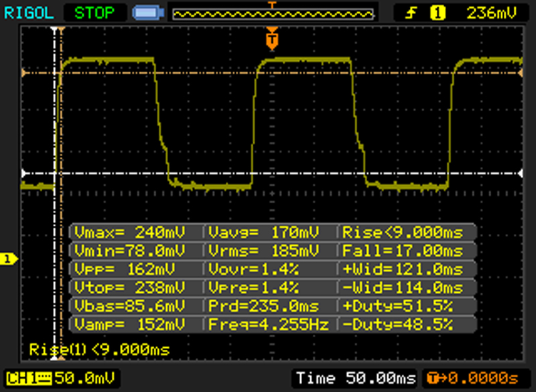Click the waveform memory overview bar

[x=273, y=14]
